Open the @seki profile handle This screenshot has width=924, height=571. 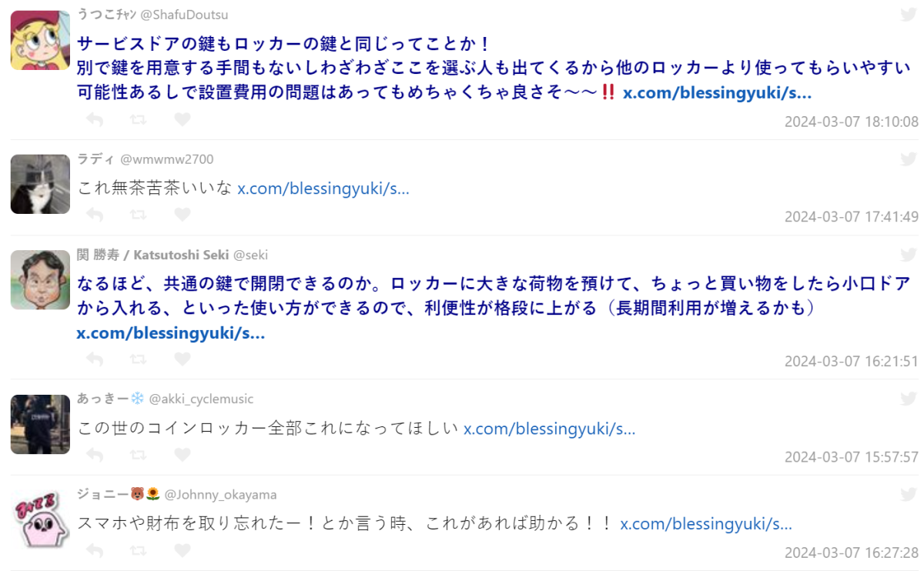[x=250, y=255]
